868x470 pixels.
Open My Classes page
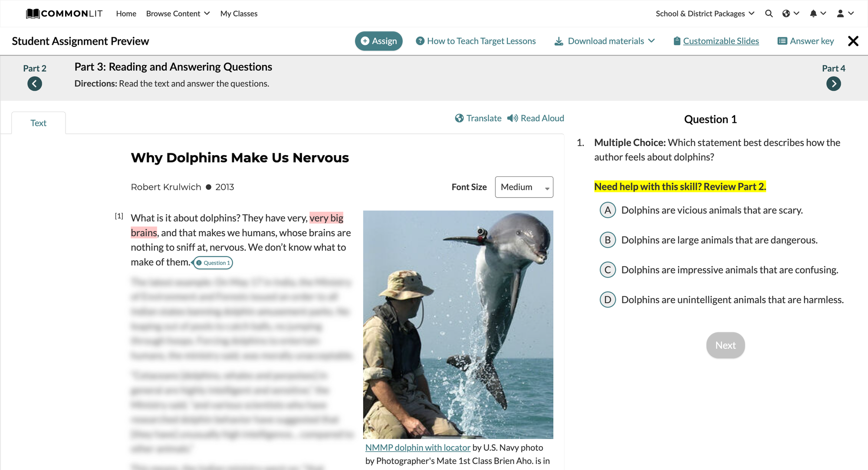point(239,13)
